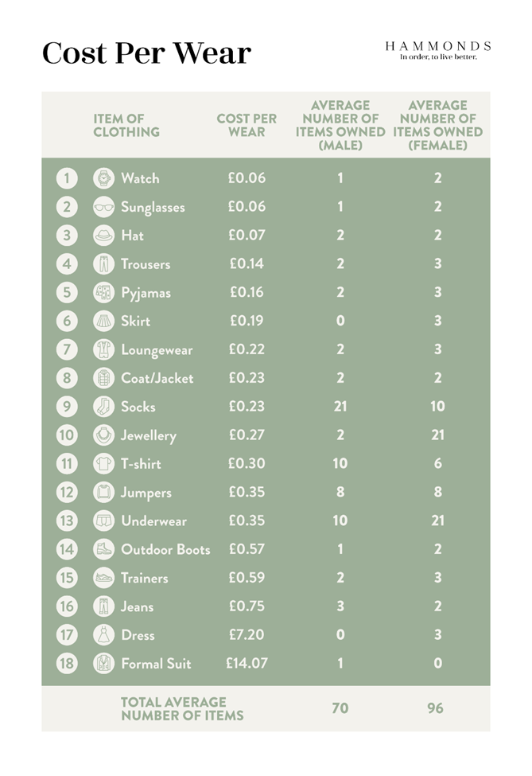Image resolution: width=532 pixels, height=776 pixels.
Task: Click the rank number 1 circle
Action: (67, 178)
